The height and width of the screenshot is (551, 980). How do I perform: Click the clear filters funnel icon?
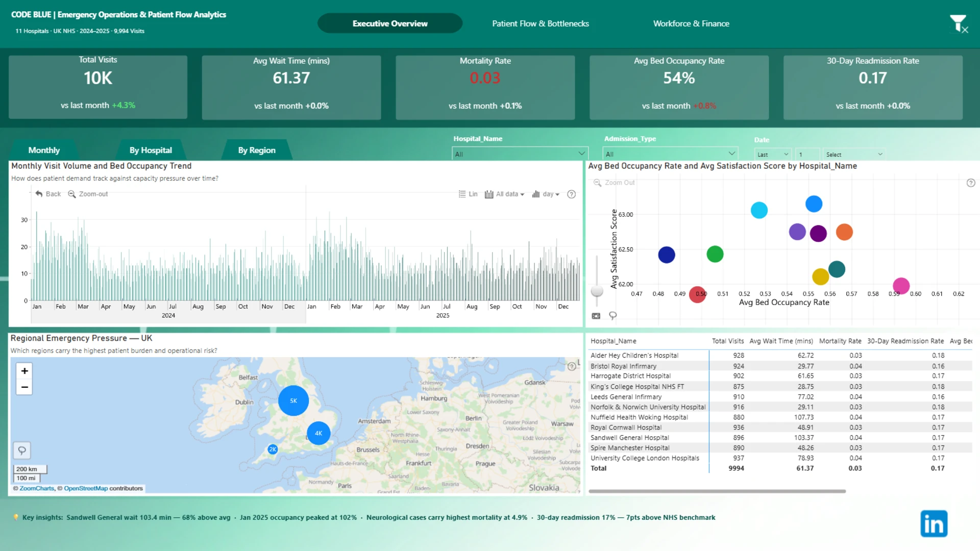pyautogui.click(x=959, y=23)
